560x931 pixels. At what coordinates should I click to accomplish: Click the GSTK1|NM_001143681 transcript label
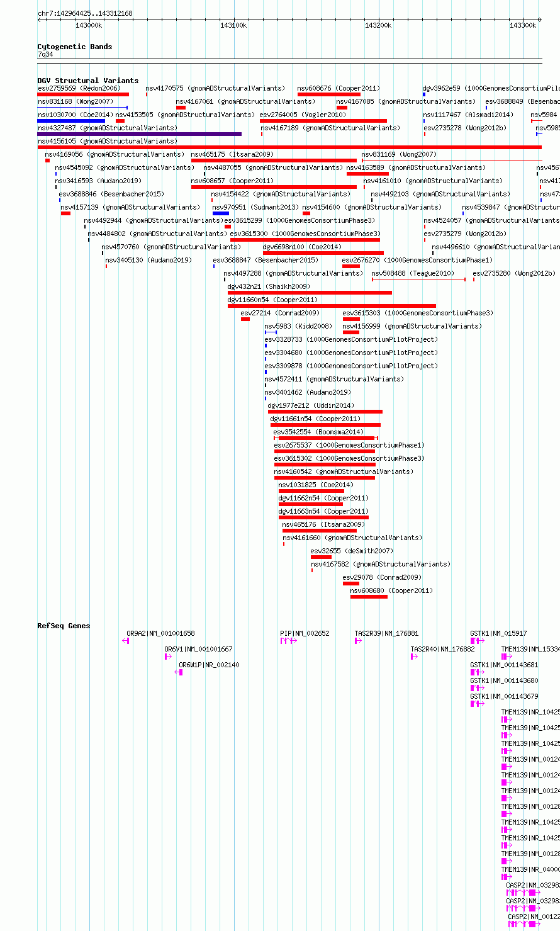(x=504, y=665)
